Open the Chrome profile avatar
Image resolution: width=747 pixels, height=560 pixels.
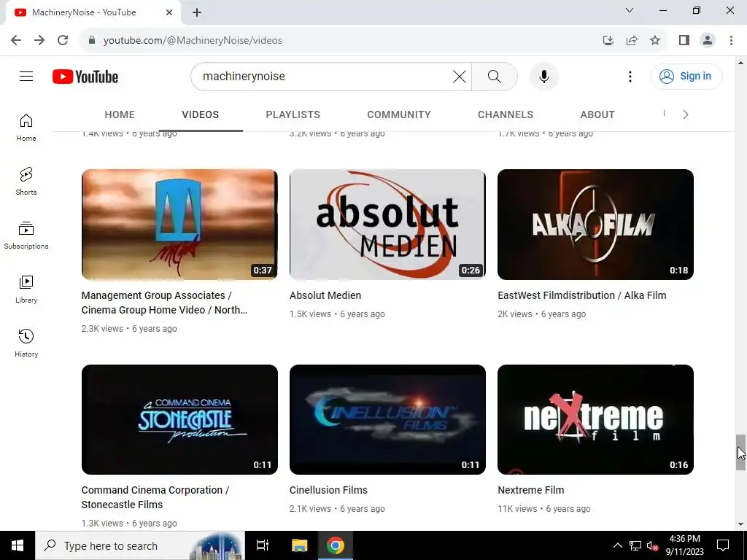(x=708, y=41)
